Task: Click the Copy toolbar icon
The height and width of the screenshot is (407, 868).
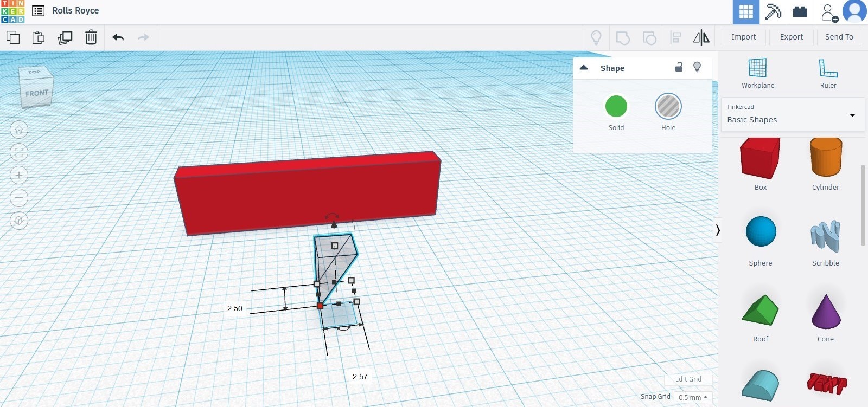Action: click(13, 37)
